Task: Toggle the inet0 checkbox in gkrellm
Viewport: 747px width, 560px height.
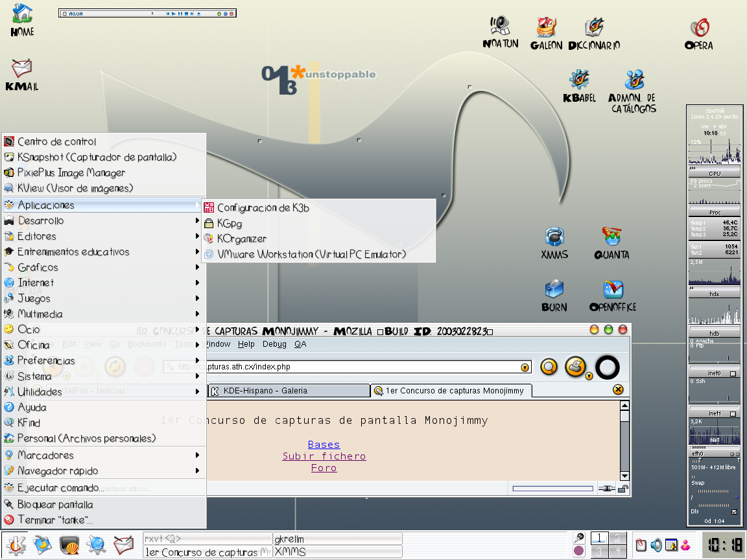Action: pyautogui.click(x=733, y=374)
